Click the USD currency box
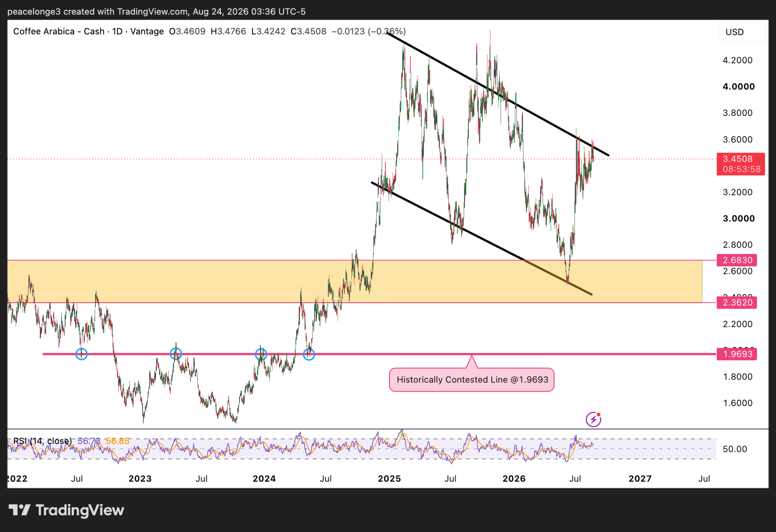This screenshot has width=776, height=532. click(742, 32)
